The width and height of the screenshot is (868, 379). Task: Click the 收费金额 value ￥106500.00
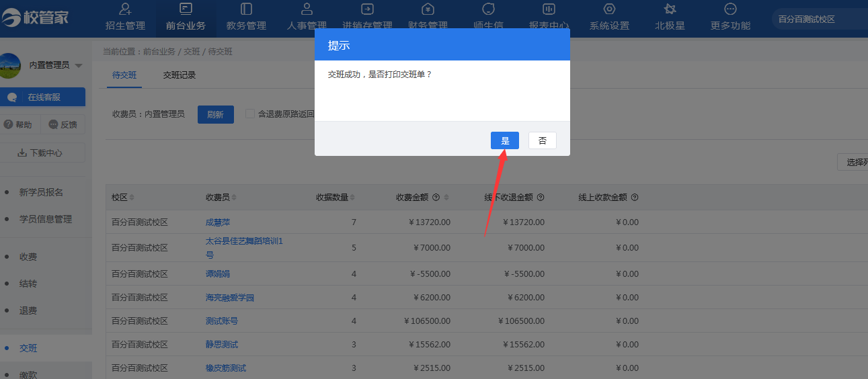coord(427,321)
